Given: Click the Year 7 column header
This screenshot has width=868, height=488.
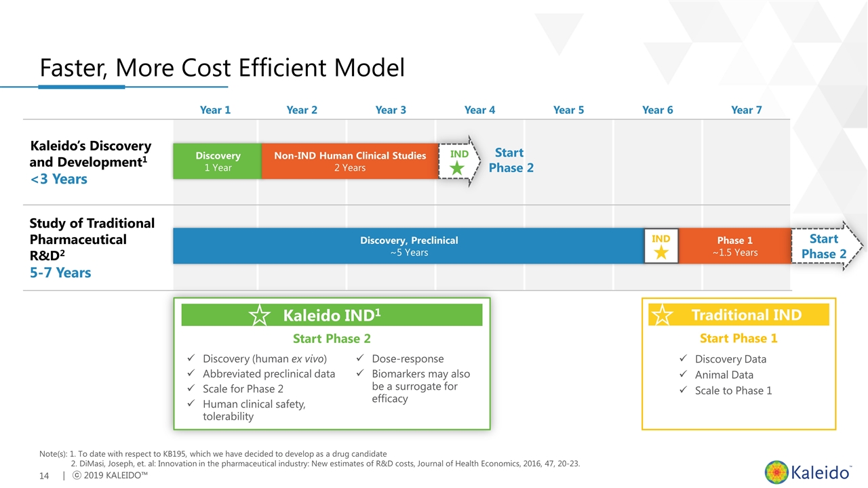Looking at the screenshot, I should click(x=746, y=110).
